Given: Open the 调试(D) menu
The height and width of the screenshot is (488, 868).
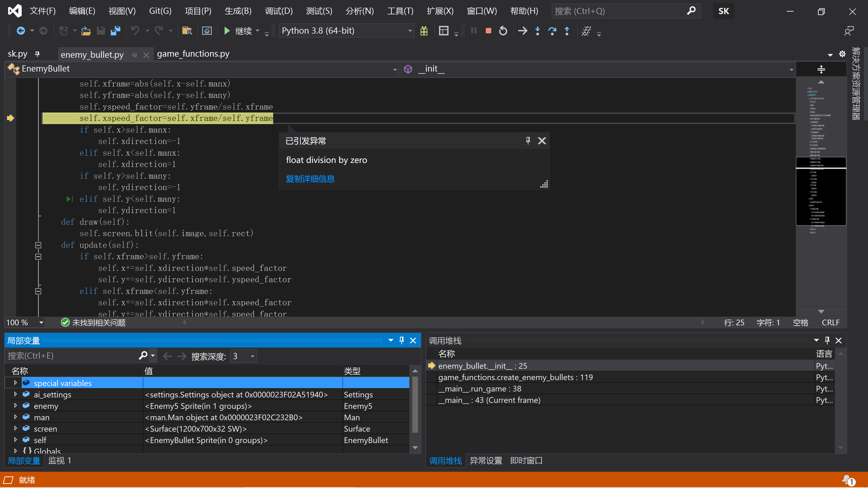Looking at the screenshot, I should 278,11.
